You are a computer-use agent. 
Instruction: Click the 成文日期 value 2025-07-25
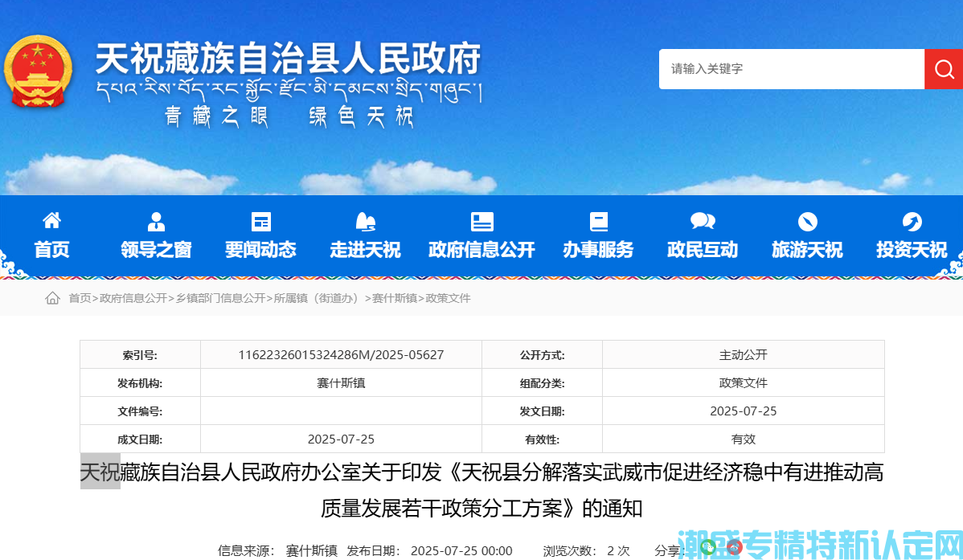pyautogui.click(x=341, y=439)
